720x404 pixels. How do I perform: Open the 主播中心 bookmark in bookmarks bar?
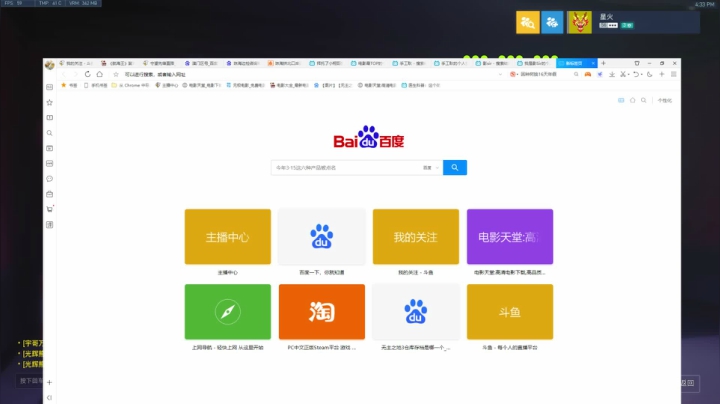(x=167, y=85)
